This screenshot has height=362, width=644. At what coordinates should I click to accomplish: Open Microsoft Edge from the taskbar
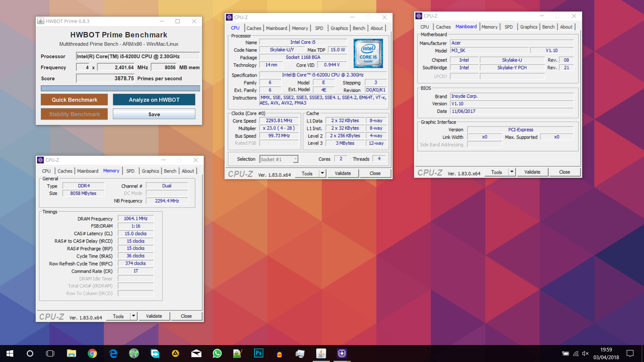point(113,353)
